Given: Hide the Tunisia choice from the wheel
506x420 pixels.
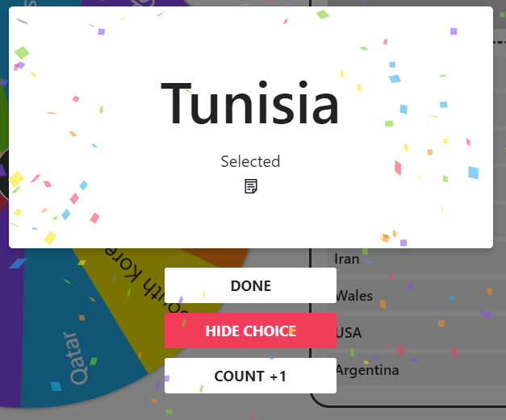Looking at the screenshot, I should tap(250, 331).
